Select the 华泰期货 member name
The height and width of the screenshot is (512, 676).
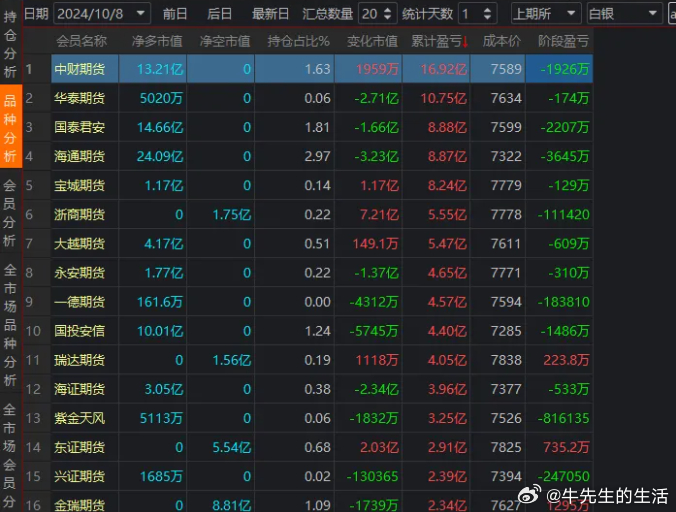pyautogui.click(x=79, y=98)
